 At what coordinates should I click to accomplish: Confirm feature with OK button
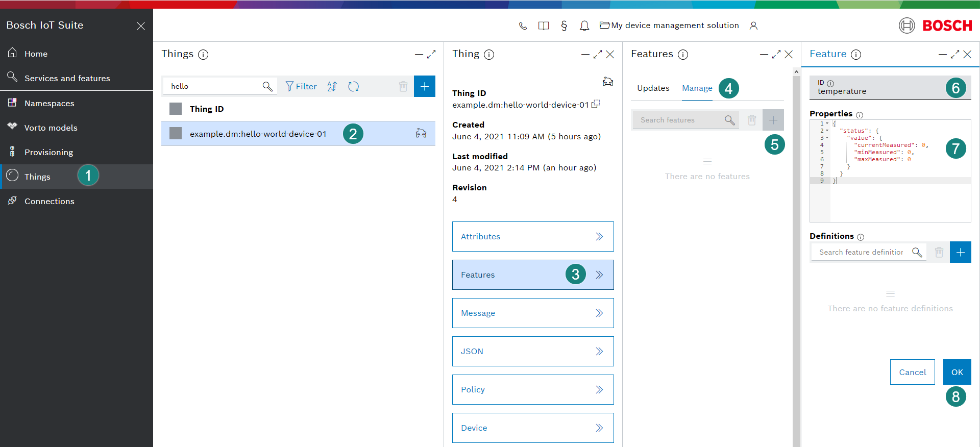click(957, 372)
